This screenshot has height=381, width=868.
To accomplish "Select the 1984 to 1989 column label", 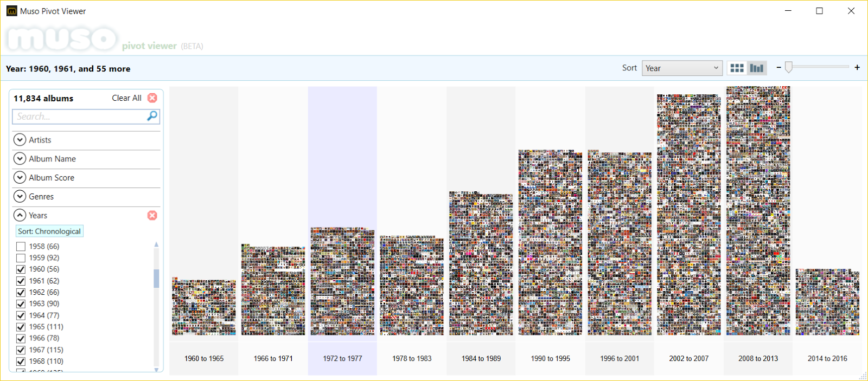I will point(481,358).
